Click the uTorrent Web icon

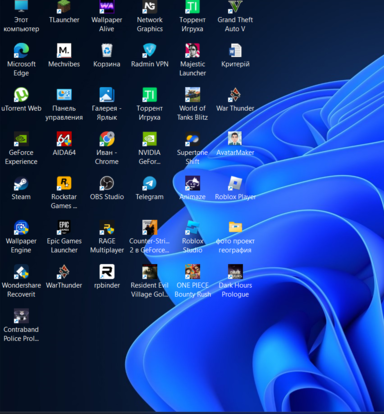point(21,95)
